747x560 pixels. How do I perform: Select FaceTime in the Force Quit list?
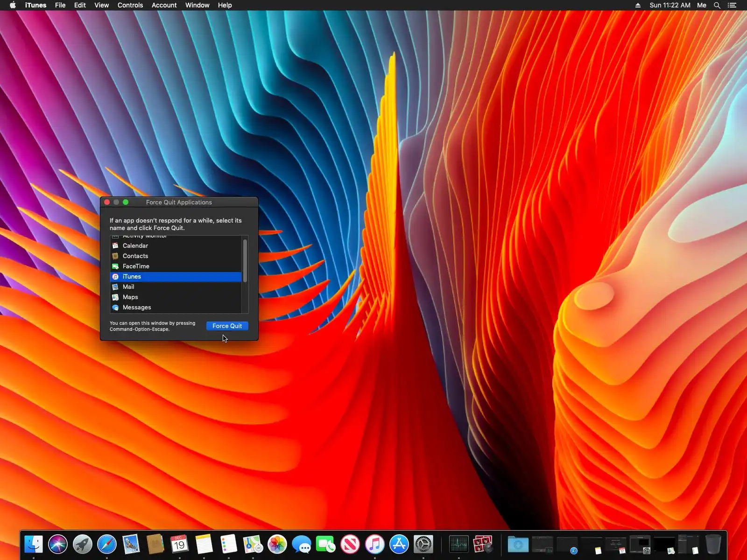tap(176, 266)
